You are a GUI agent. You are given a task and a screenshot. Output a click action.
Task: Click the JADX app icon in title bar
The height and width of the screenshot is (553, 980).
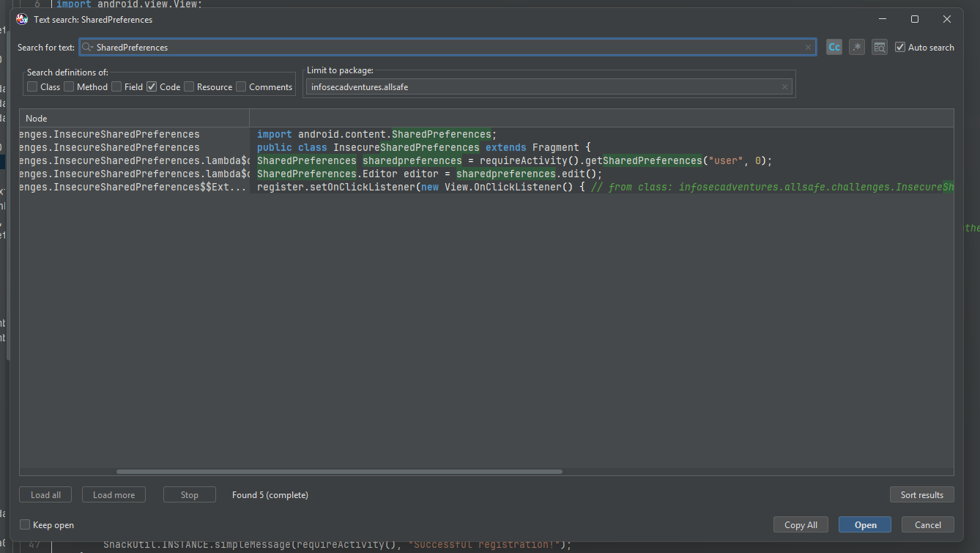[22, 19]
